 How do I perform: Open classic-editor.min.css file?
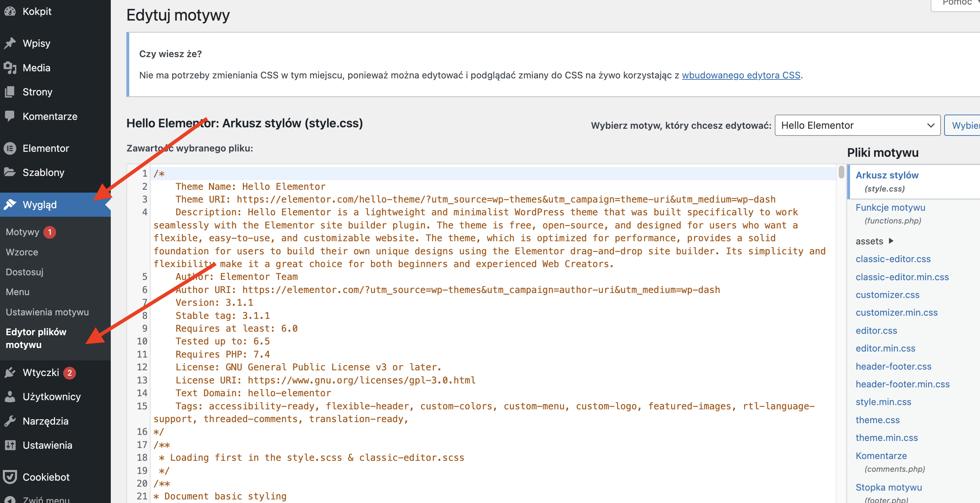[902, 277]
